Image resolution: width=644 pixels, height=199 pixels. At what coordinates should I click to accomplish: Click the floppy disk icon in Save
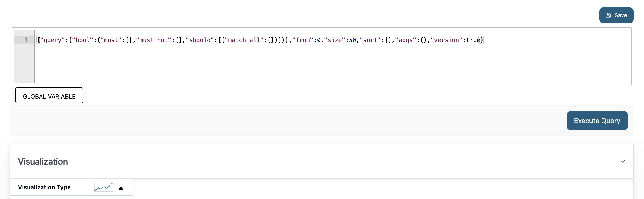click(608, 15)
